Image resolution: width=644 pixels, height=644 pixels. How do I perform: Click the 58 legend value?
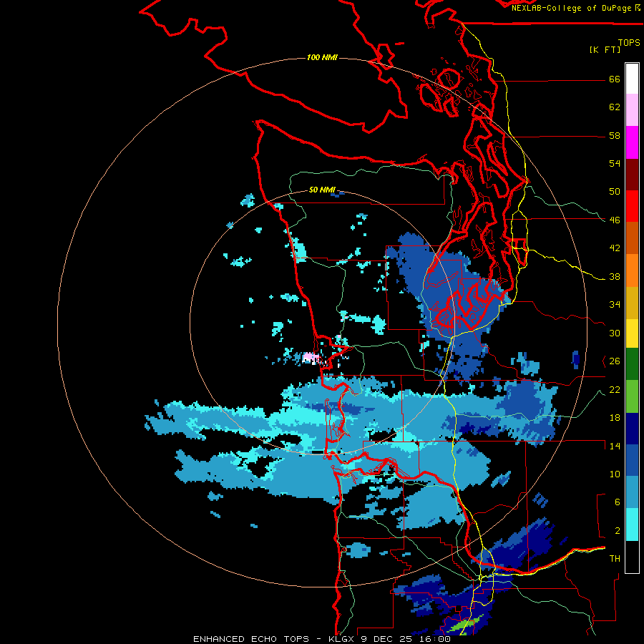tap(615, 135)
